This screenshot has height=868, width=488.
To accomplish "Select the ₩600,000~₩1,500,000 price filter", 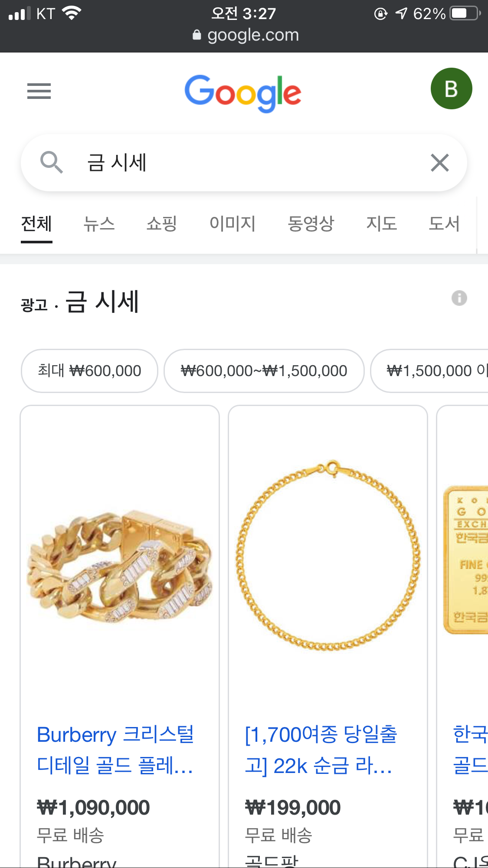I will point(264,371).
